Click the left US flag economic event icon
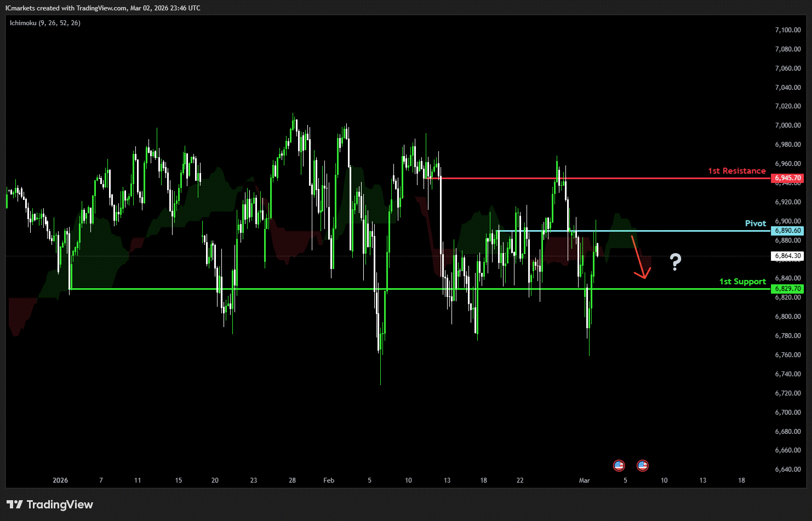 pos(619,466)
